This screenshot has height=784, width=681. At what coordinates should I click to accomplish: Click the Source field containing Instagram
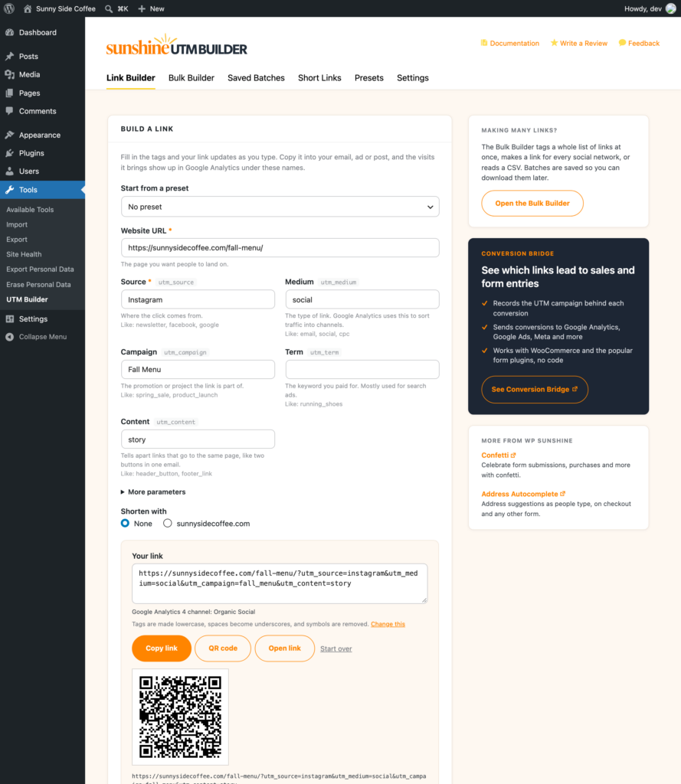198,300
